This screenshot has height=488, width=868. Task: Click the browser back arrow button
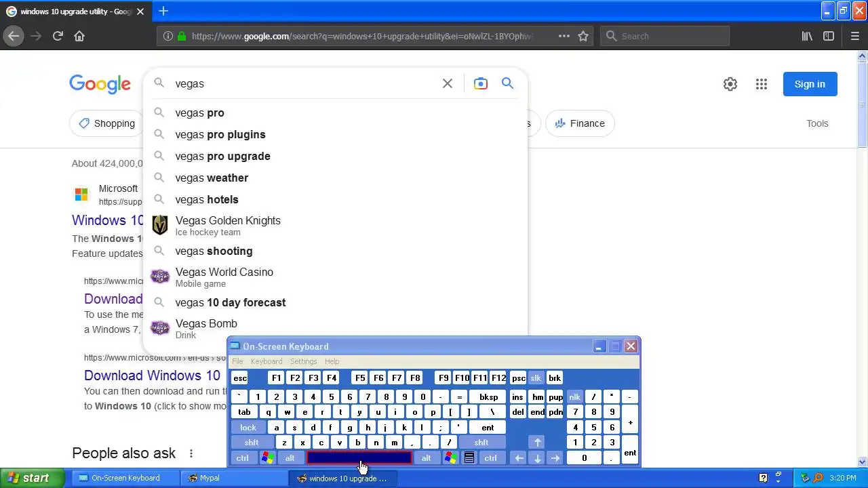[14, 36]
